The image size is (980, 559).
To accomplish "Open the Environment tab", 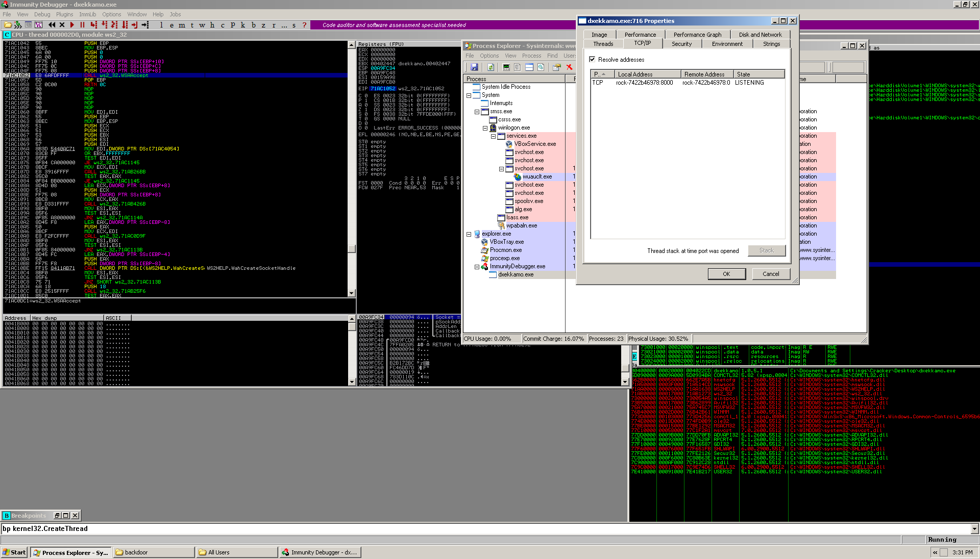I will coord(727,44).
